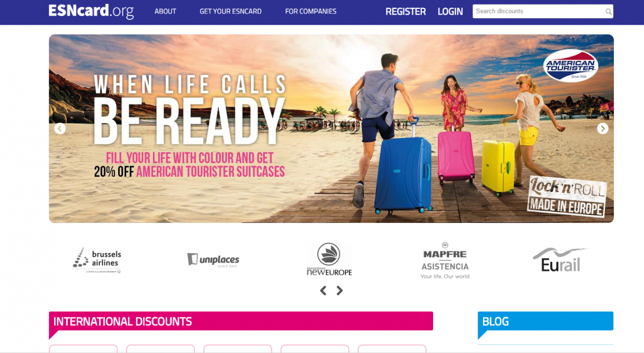Open the American Tourister banner image
Viewport: 644px width, 353px height.
tap(331, 128)
